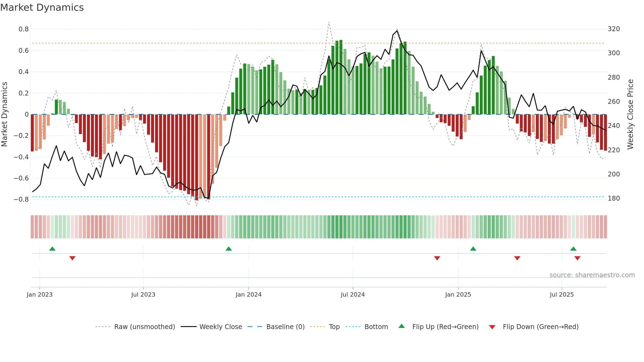Toggle the Weekly Close legend item
This screenshot has height=362, width=644.
(211, 327)
